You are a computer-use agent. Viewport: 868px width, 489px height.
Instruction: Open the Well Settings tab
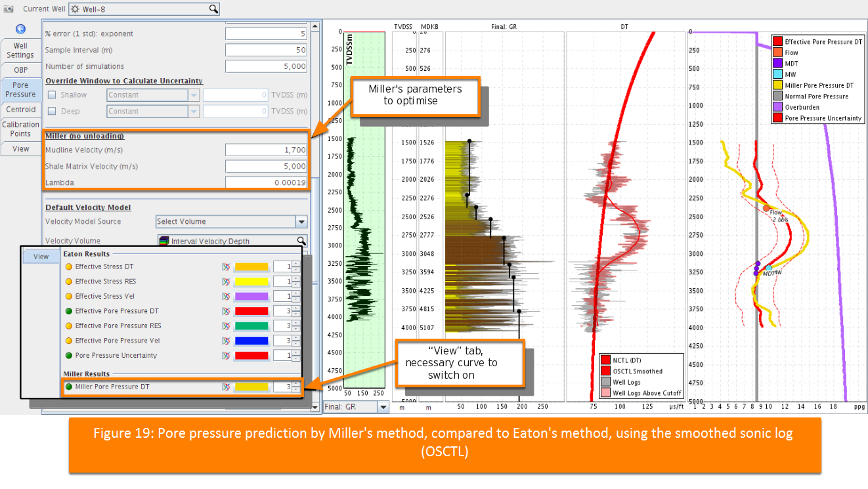click(x=21, y=51)
